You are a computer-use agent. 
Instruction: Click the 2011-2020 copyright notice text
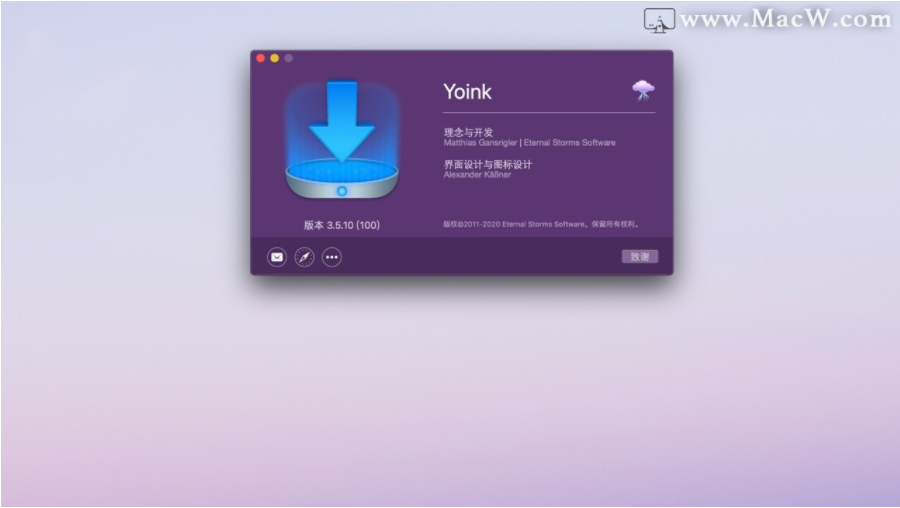[541, 224]
